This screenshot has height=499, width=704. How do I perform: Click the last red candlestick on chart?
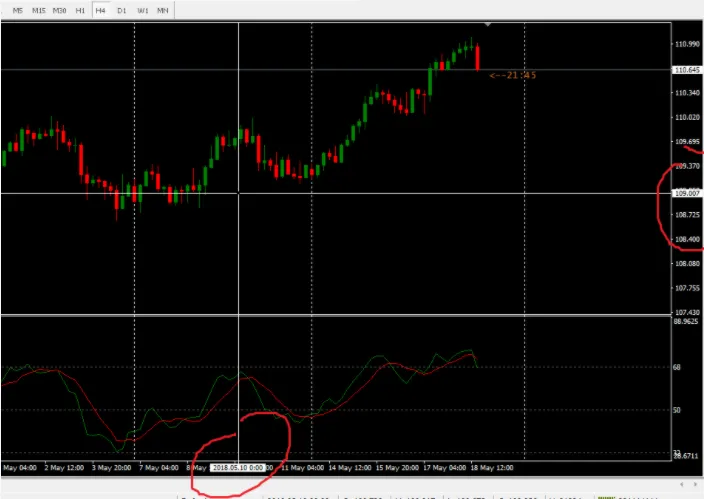tap(477, 57)
